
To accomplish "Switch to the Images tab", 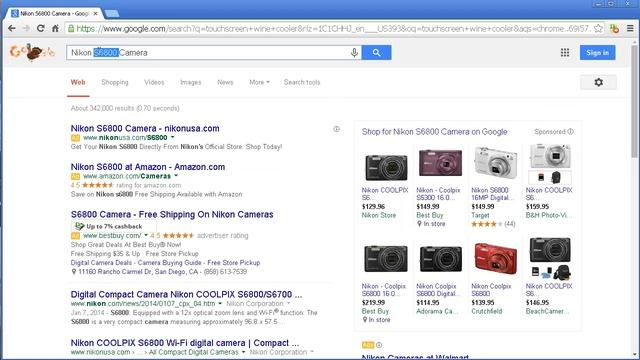I will click(x=191, y=82).
